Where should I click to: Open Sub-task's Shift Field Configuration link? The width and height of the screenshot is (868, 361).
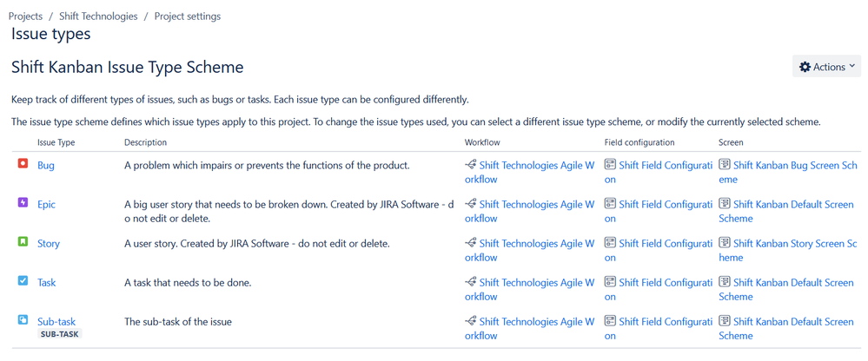pyautogui.click(x=659, y=328)
